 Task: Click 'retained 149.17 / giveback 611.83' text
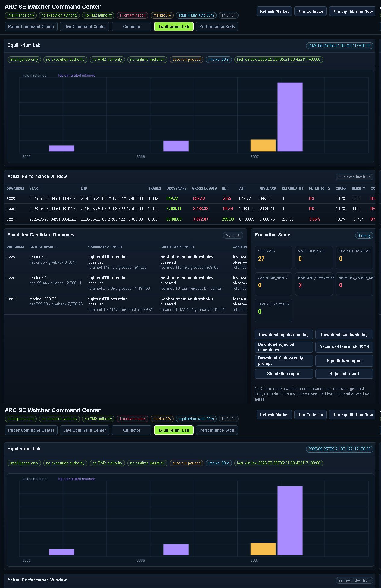click(117, 268)
